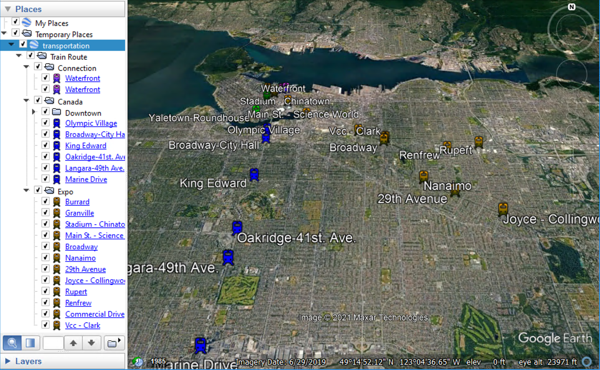Uncheck the Commercial Drive placemark checkbox
The image size is (600, 370).
(x=45, y=313)
